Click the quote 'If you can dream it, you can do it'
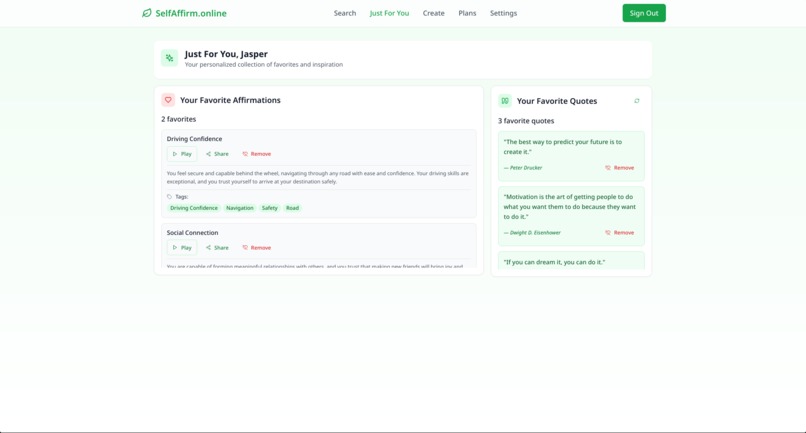 (x=554, y=262)
